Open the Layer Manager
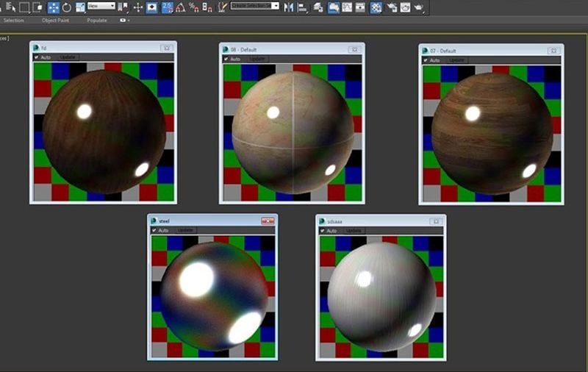Viewport: 588px width, 372px height. pyautogui.click(x=318, y=7)
